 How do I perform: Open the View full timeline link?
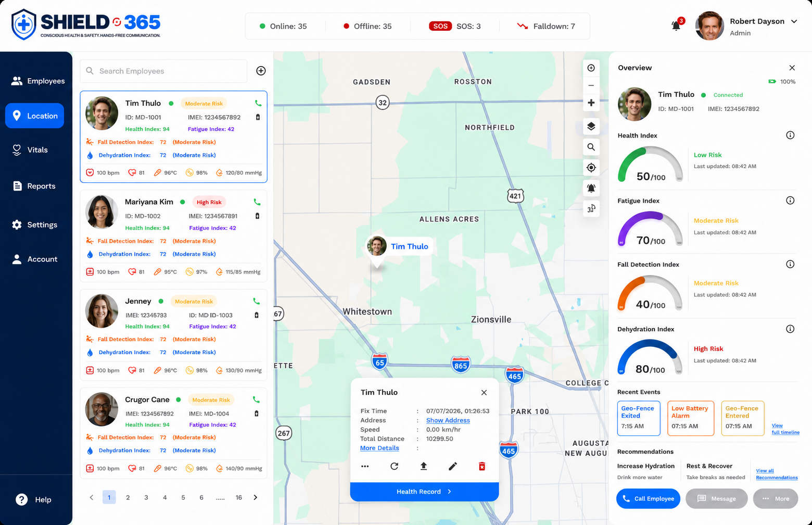(x=785, y=429)
